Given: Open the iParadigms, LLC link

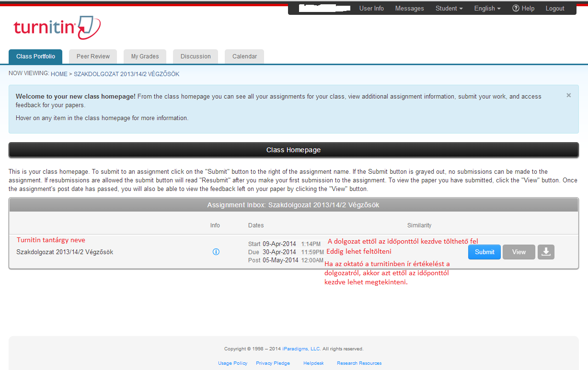Looking at the screenshot, I should pos(301,349).
